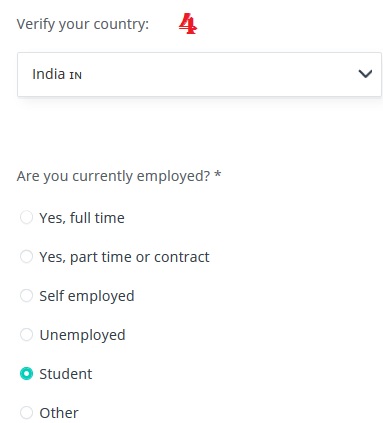Choose Yes, part time or contract radio
The height and width of the screenshot is (423, 383).
pyautogui.click(x=26, y=257)
